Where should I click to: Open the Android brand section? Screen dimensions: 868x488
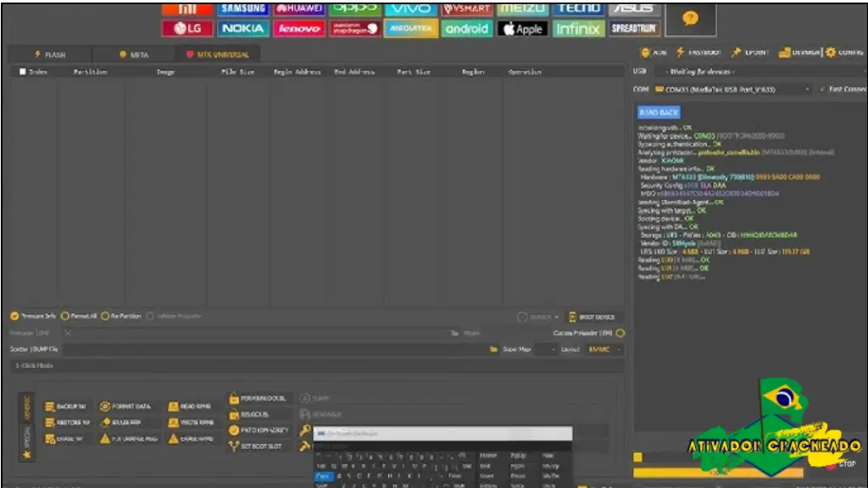[467, 28]
